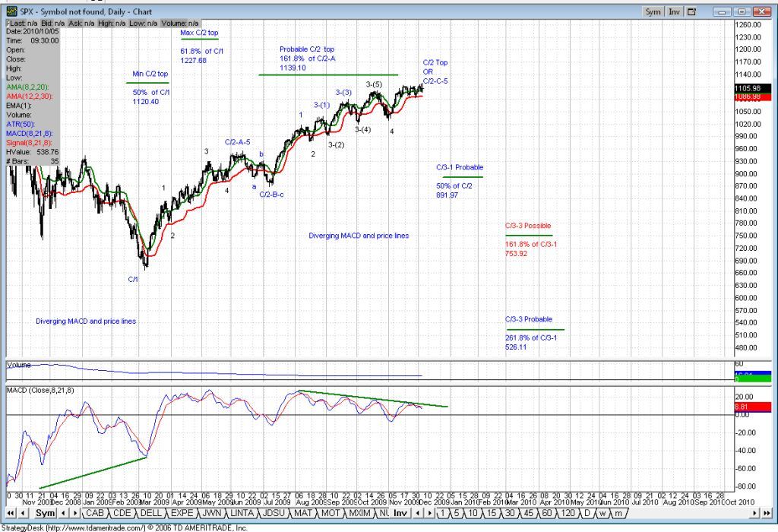Click the MACD (Close,8,21,8) panel title
This screenshot has width=778, height=532.
pyautogui.click(x=41, y=390)
